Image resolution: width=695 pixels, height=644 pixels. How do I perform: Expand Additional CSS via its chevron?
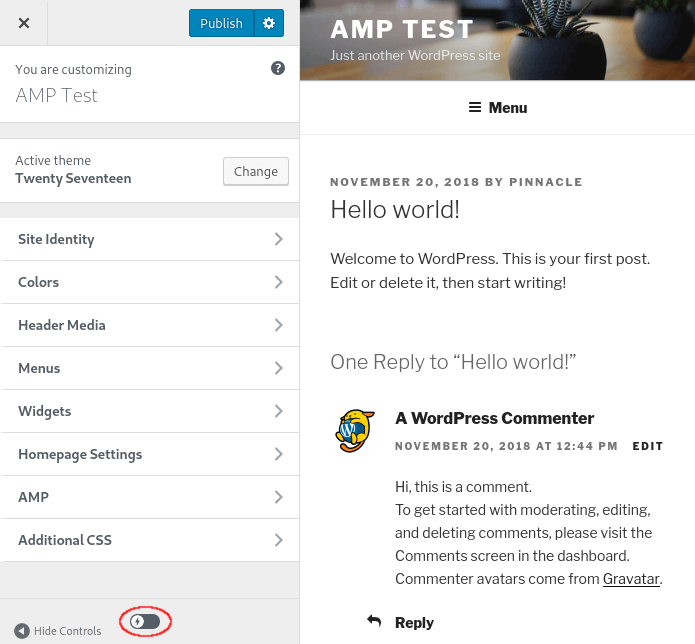(x=278, y=540)
